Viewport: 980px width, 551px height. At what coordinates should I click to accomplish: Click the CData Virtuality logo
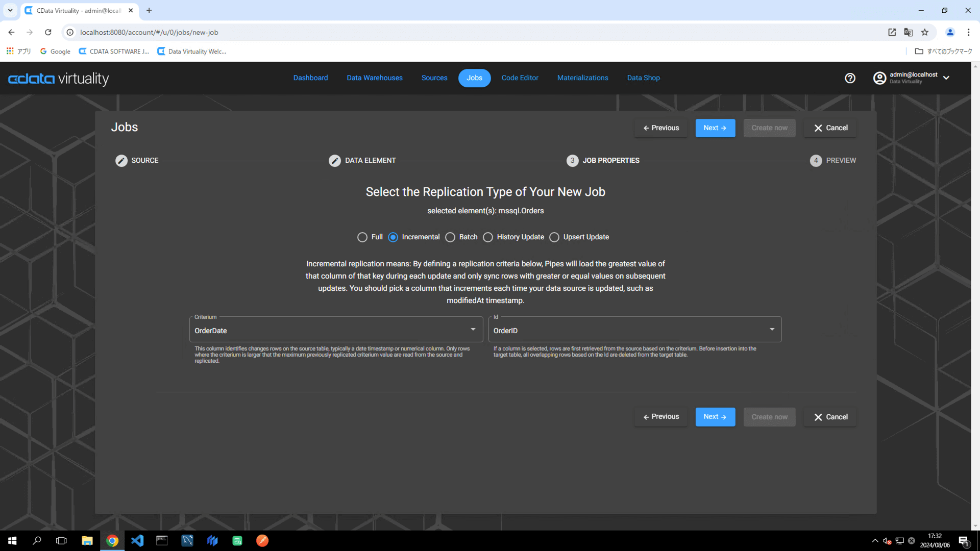coord(59,79)
